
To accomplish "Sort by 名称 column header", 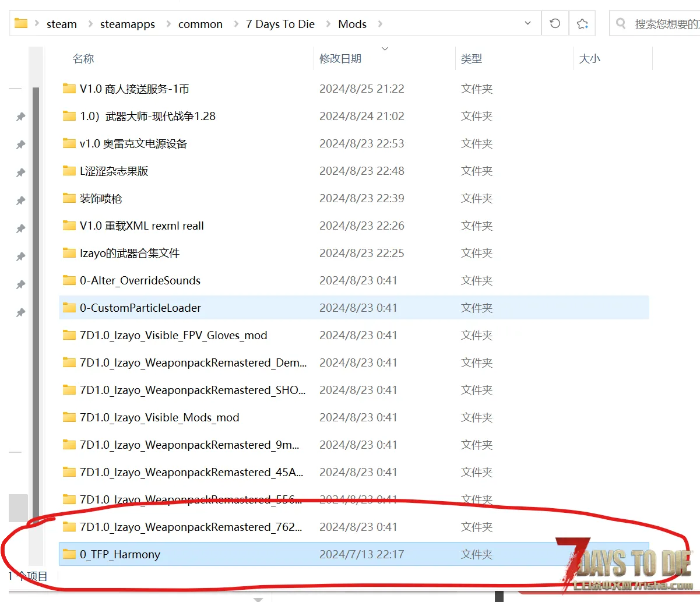I will 83,58.
